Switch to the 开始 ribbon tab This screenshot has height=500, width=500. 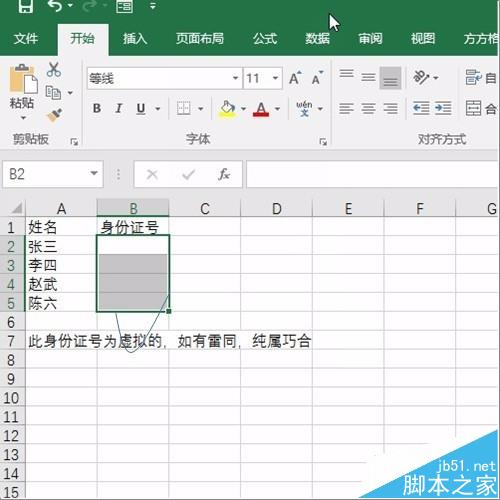tap(82, 39)
